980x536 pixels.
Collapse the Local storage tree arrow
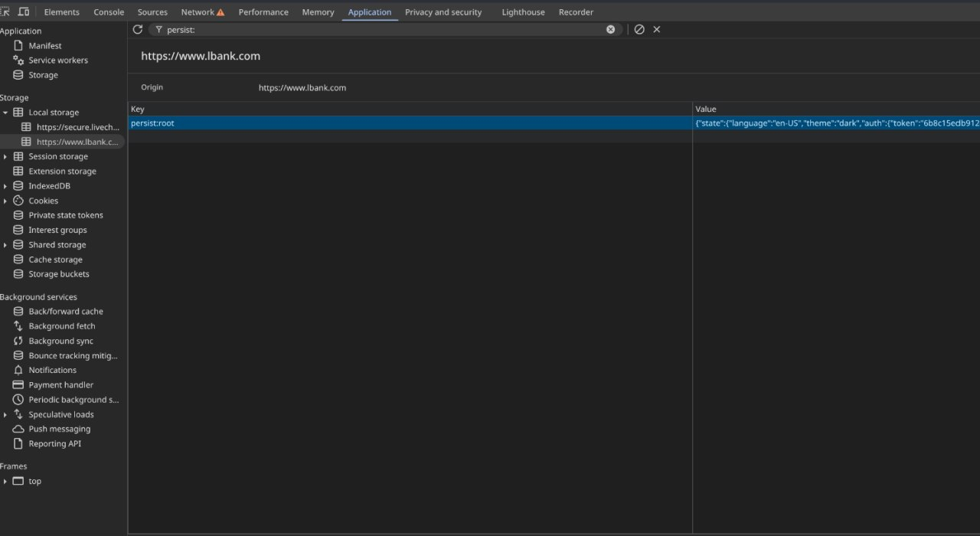coord(5,113)
